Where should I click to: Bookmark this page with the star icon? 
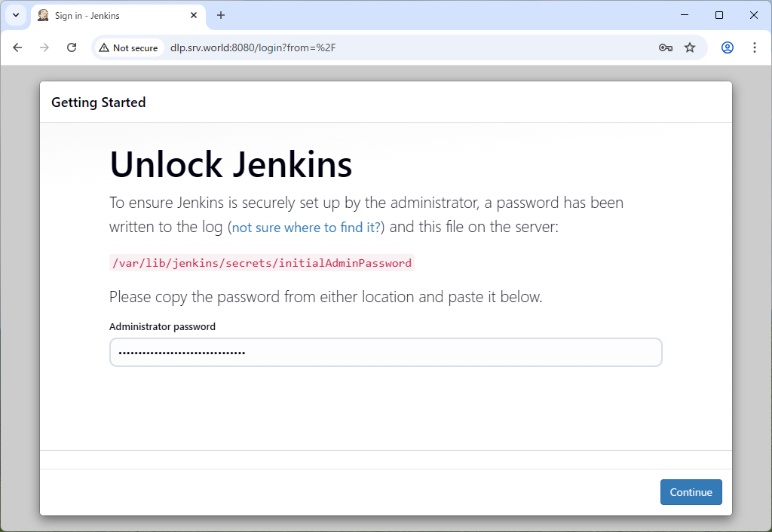(x=690, y=47)
